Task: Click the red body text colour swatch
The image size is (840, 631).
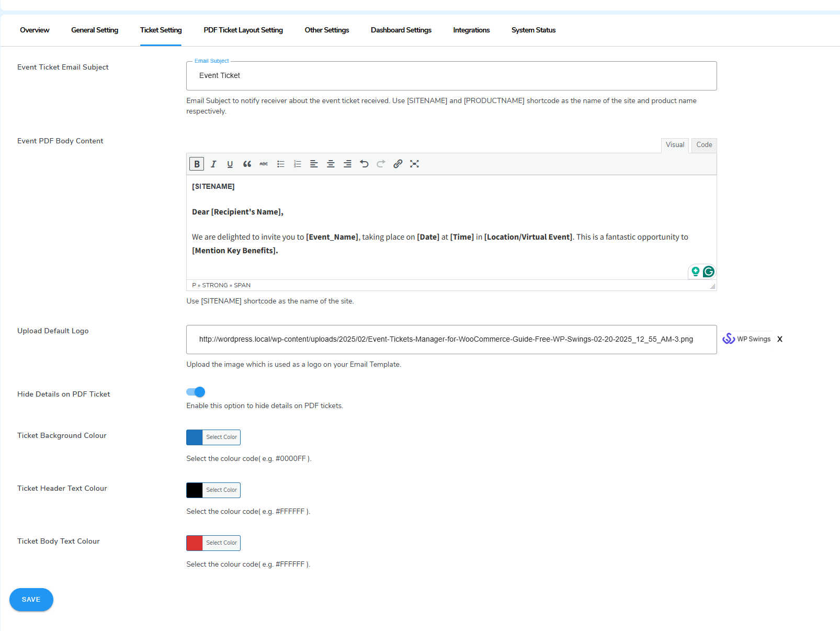Action: tap(195, 543)
